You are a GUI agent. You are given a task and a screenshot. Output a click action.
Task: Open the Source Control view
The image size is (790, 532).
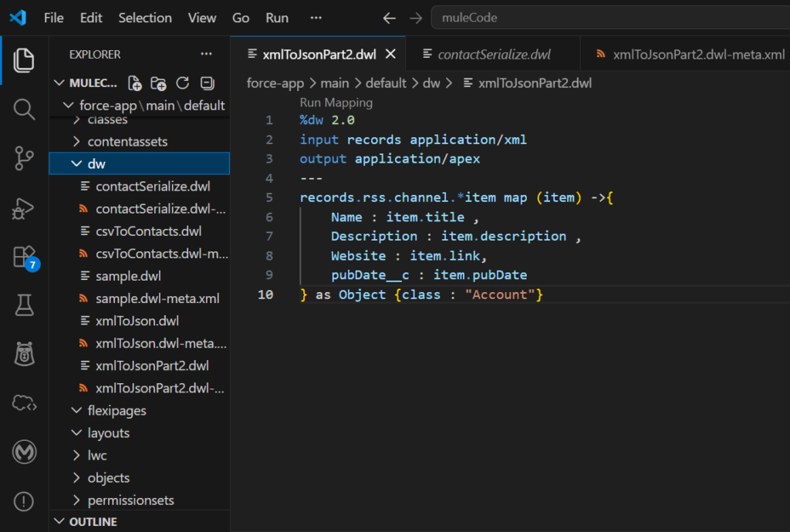(24, 158)
